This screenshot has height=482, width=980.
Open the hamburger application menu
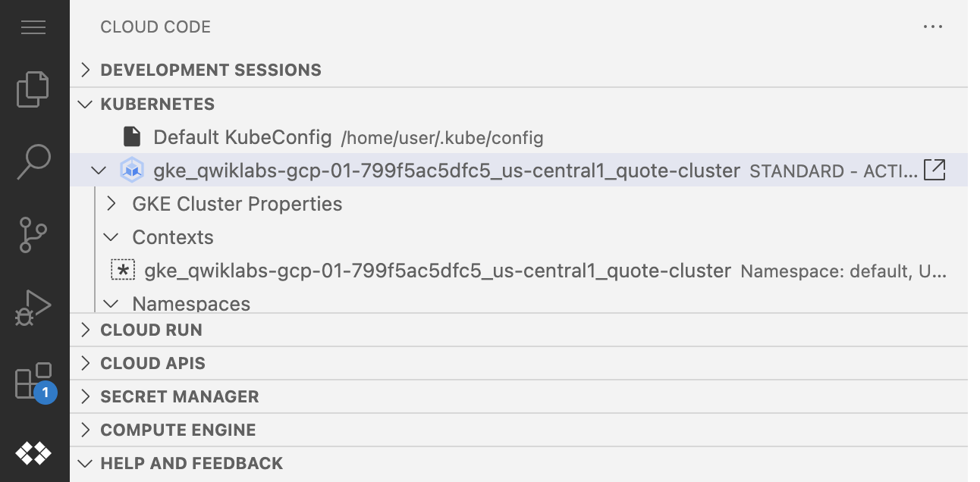point(33,27)
